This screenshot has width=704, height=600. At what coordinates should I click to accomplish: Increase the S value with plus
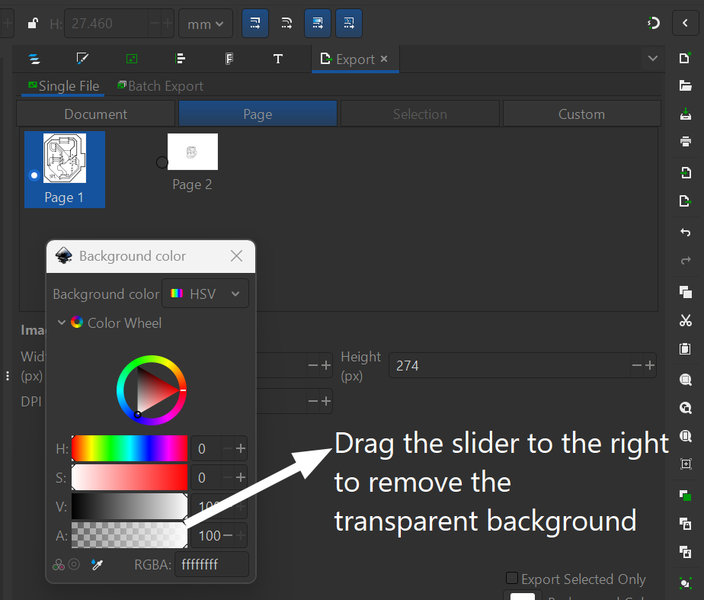coord(241,477)
